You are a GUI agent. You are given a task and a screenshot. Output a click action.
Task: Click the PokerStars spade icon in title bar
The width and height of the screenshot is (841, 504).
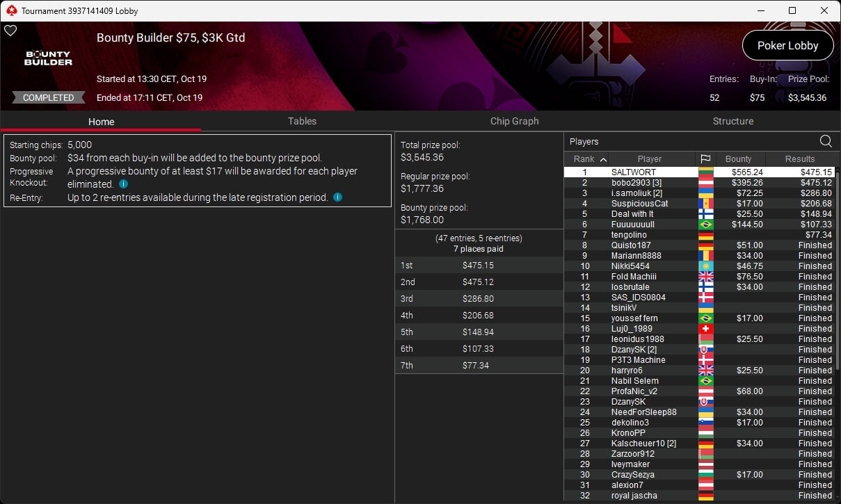[x=11, y=10]
